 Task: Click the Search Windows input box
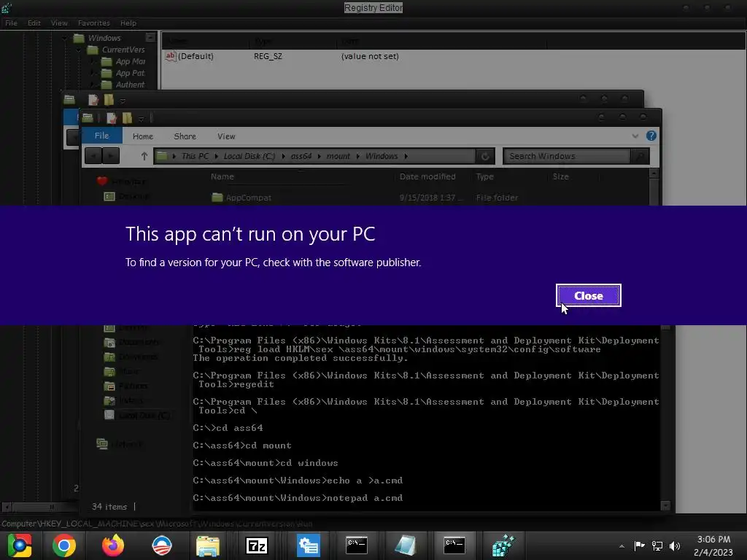566,156
